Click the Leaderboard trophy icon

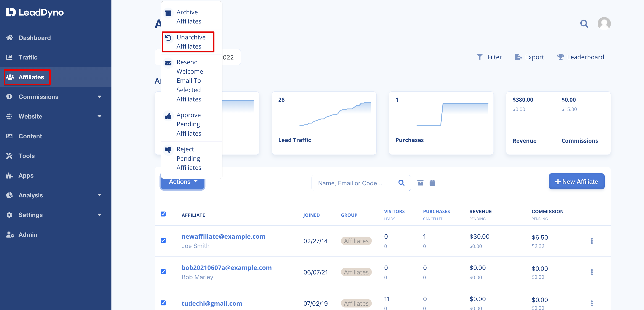click(560, 57)
